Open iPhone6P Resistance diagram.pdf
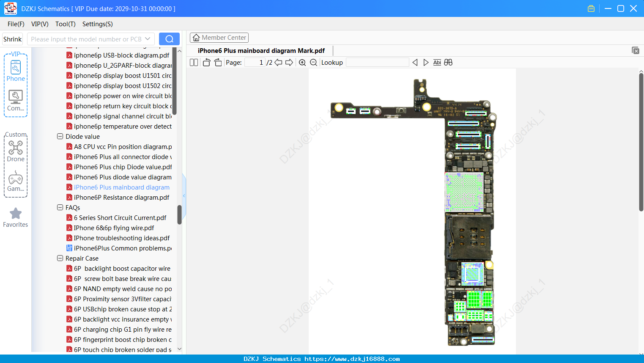This screenshot has width=644, height=363. pyautogui.click(x=121, y=198)
